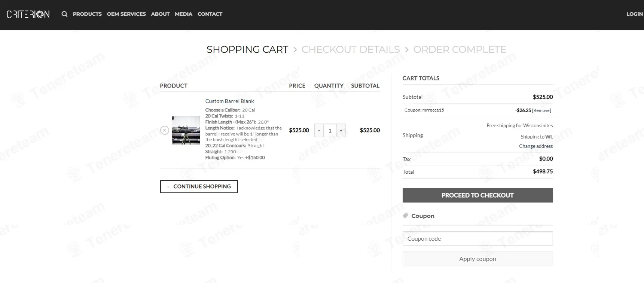Focus the Coupon code input field
The image size is (644, 283).
477,238
